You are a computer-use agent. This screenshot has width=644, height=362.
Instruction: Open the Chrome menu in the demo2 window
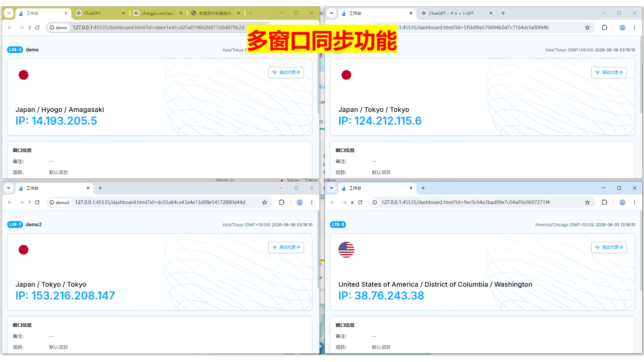[x=312, y=202]
